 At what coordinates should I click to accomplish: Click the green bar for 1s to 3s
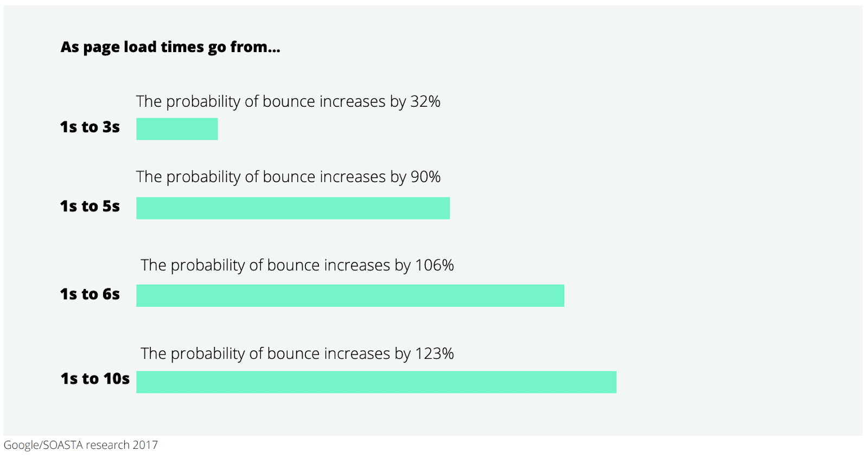tap(177, 129)
